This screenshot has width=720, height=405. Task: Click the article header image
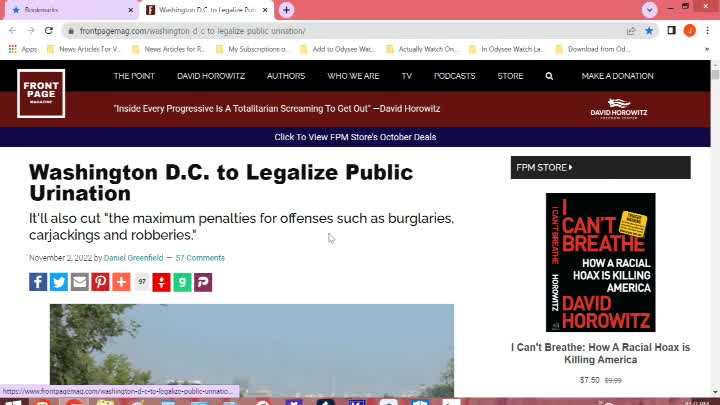click(x=252, y=350)
